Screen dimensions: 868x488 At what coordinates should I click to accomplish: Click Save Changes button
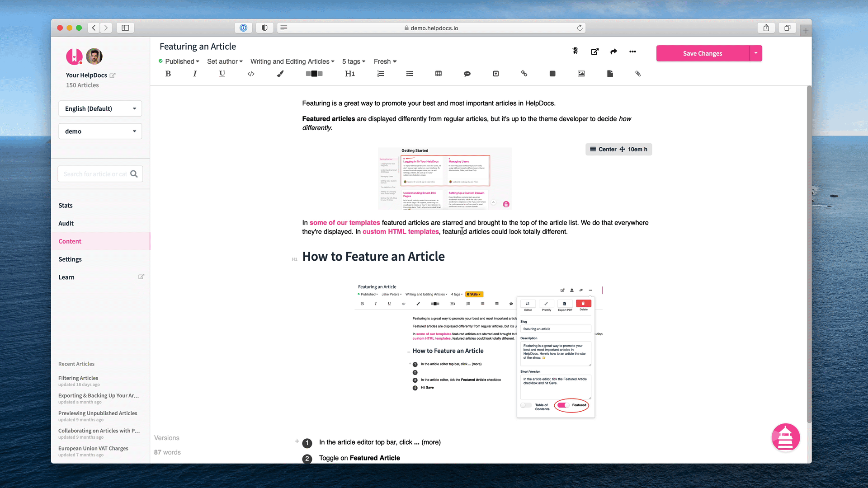[703, 53]
